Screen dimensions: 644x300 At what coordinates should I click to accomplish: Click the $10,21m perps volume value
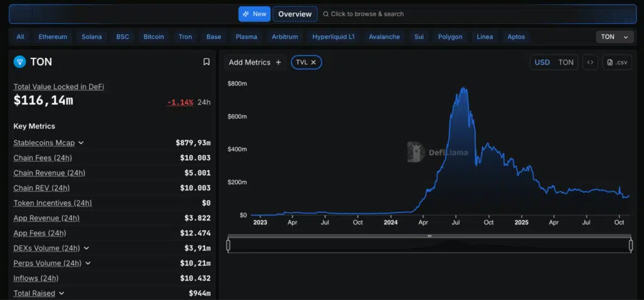pos(195,264)
